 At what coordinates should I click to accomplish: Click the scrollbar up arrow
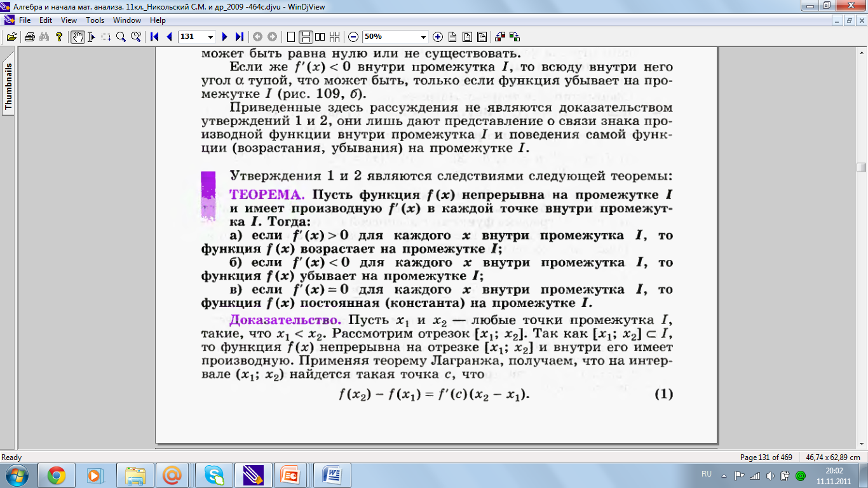click(x=861, y=52)
